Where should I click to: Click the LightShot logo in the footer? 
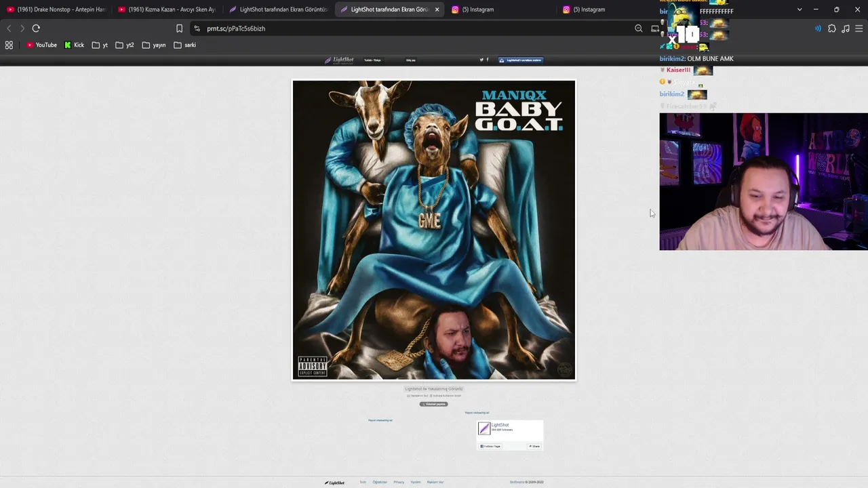tap(334, 483)
